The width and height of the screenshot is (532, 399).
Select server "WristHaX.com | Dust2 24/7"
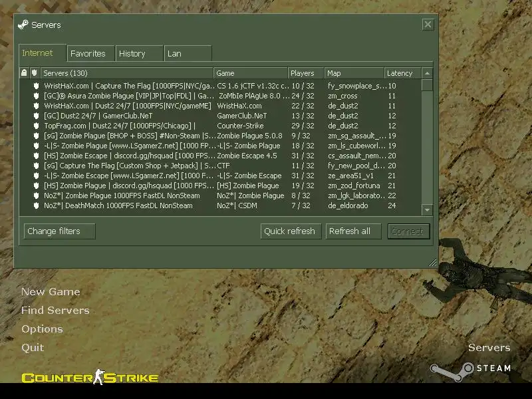[220, 106]
